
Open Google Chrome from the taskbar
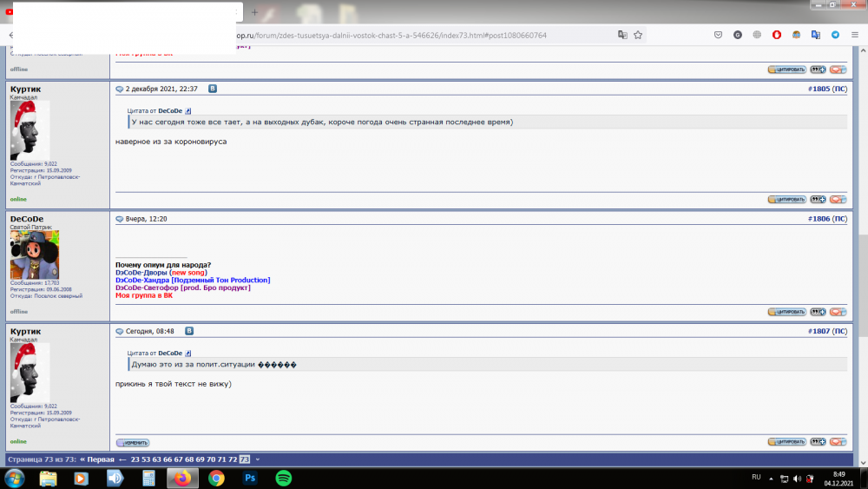(216, 479)
